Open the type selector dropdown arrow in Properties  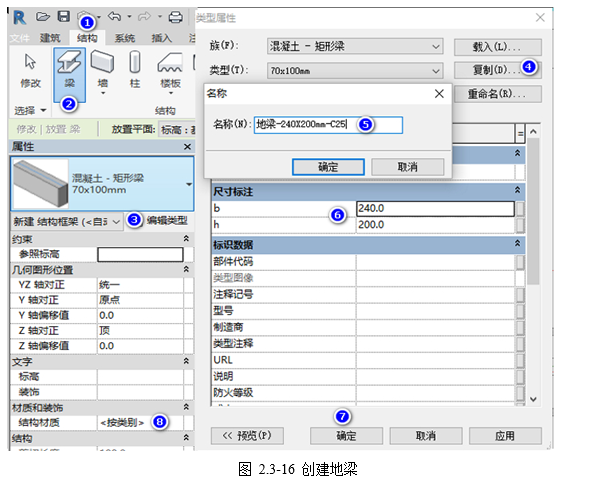pos(189,184)
